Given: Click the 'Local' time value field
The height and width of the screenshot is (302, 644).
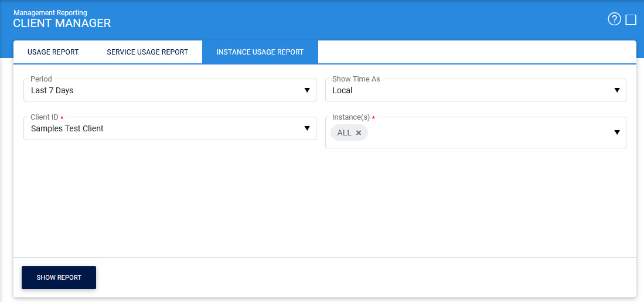Looking at the screenshot, I should coord(342,91).
